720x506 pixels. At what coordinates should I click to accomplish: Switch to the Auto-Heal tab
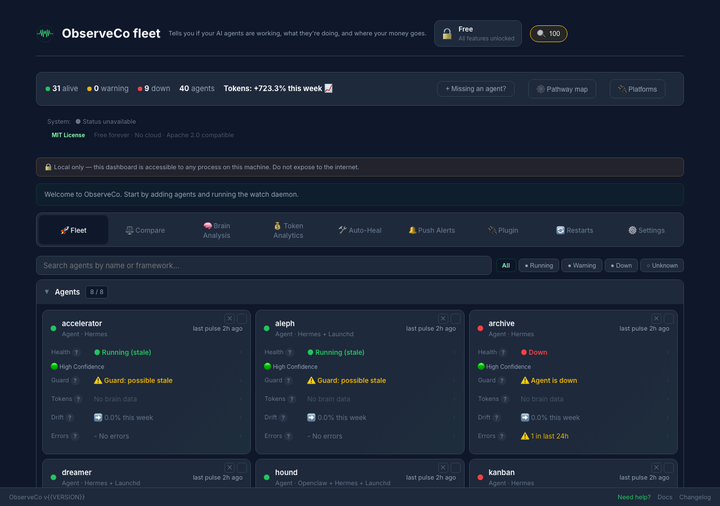[x=360, y=230]
